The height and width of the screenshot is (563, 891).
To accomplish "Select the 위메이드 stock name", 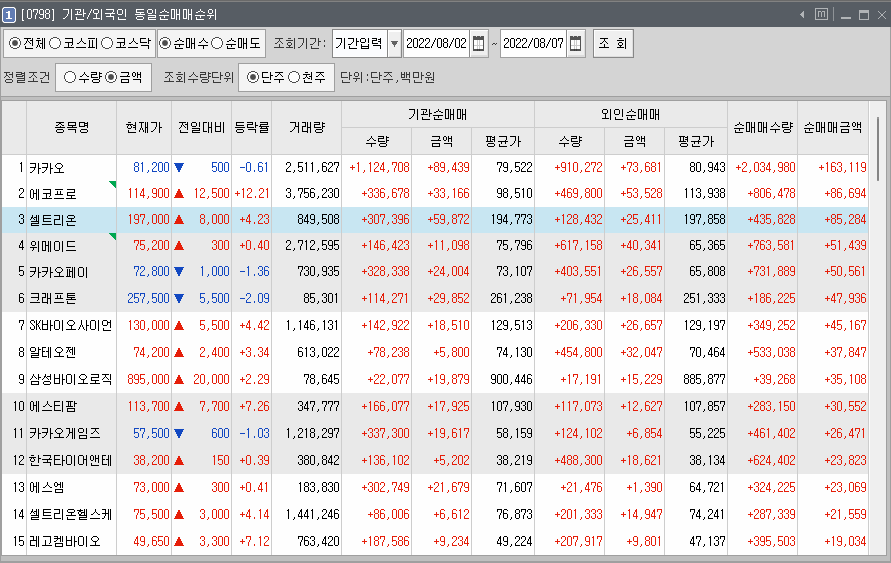I will [52, 246].
